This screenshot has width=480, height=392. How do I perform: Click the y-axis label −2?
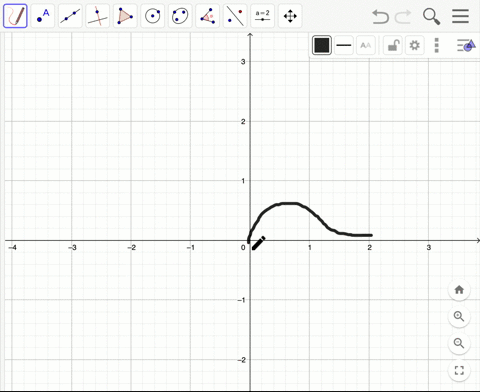pyautogui.click(x=241, y=360)
